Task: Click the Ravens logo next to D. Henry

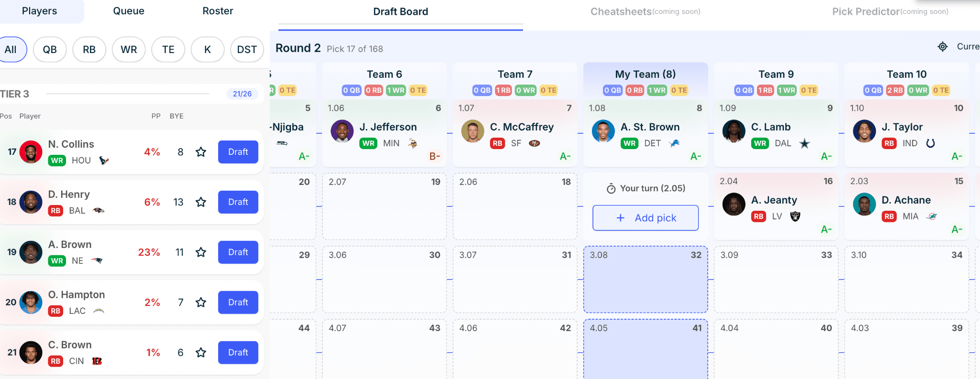Action: (x=99, y=210)
